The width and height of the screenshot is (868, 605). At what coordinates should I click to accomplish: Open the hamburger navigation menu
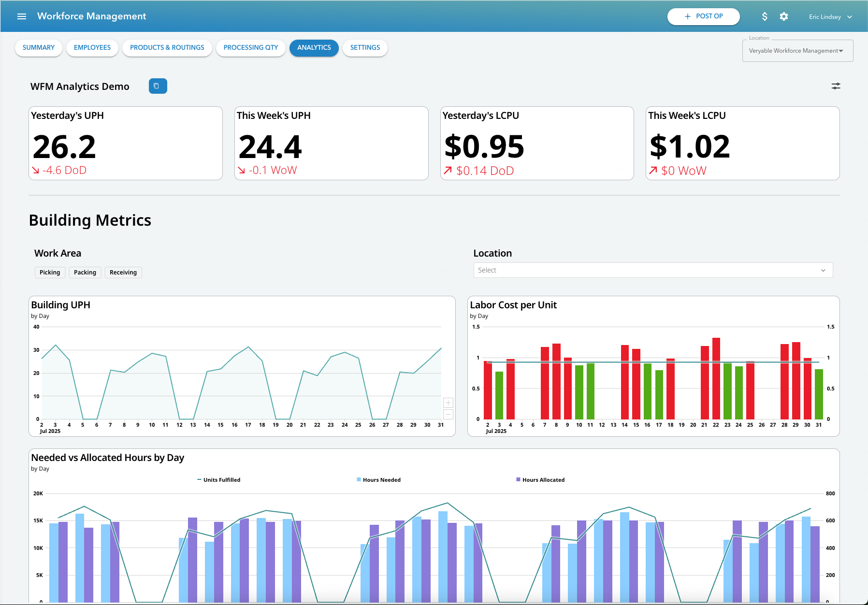click(22, 16)
